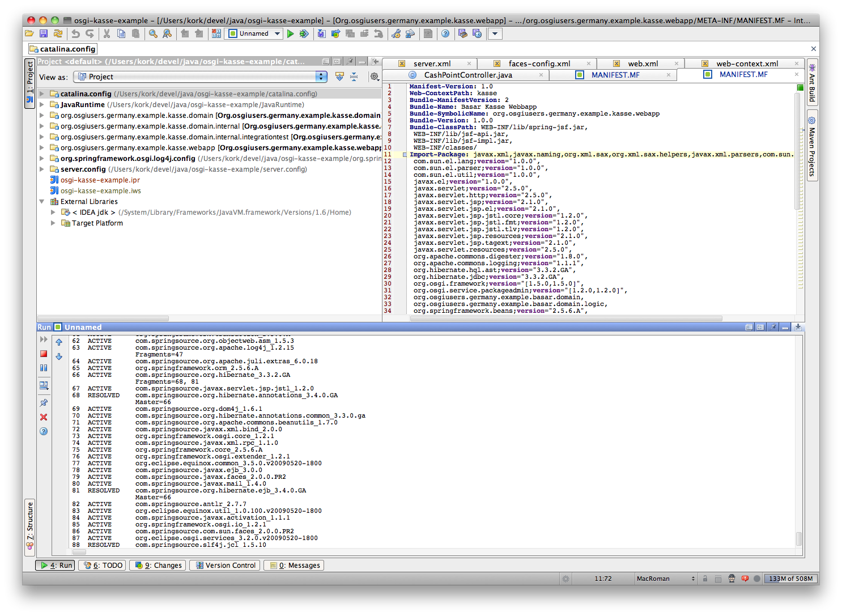
Task: Toggle pin on the Run tab
Action: 44,403
